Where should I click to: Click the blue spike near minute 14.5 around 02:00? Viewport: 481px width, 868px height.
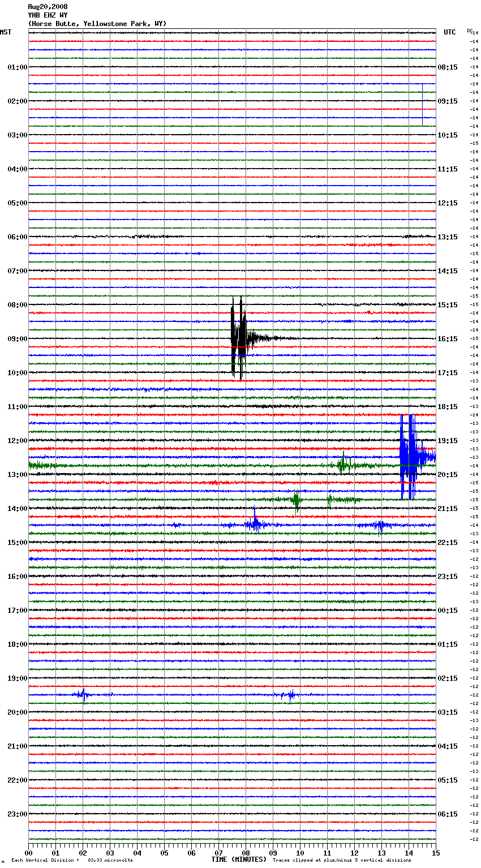(x=422, y=105)
